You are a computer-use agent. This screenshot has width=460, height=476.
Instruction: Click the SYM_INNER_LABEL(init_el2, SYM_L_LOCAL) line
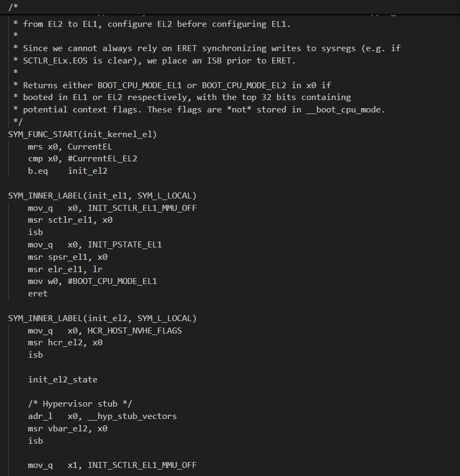[x=102, y=318]
